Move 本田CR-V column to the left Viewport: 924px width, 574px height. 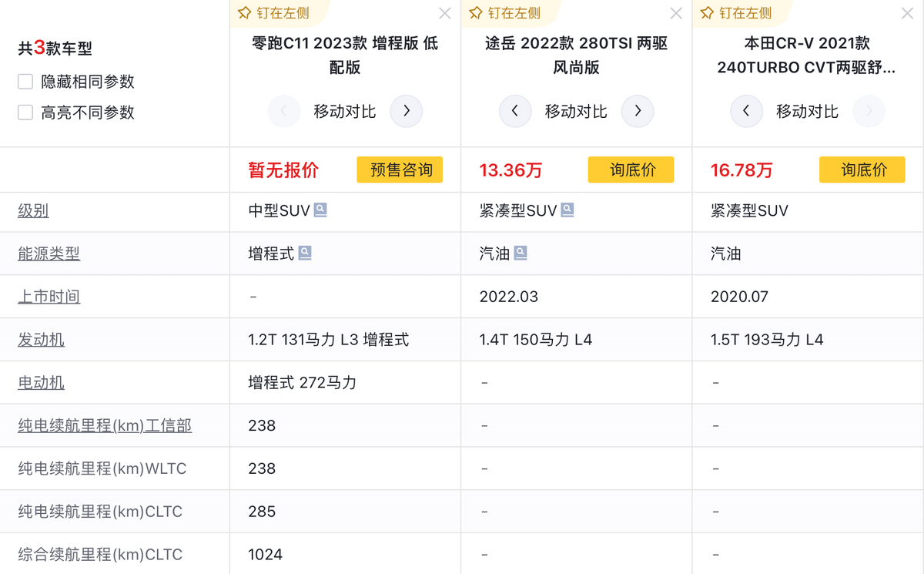pyautogui.click(x=746, y=111)
